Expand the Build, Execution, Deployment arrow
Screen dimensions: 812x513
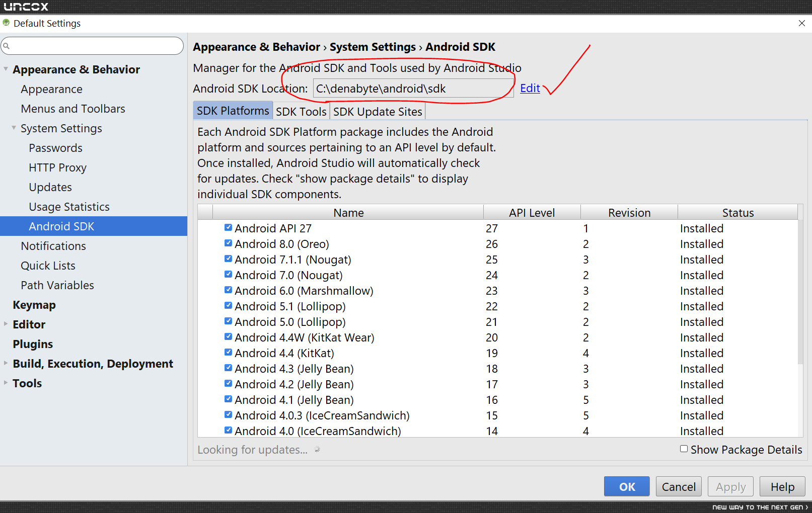click(6, 363)
